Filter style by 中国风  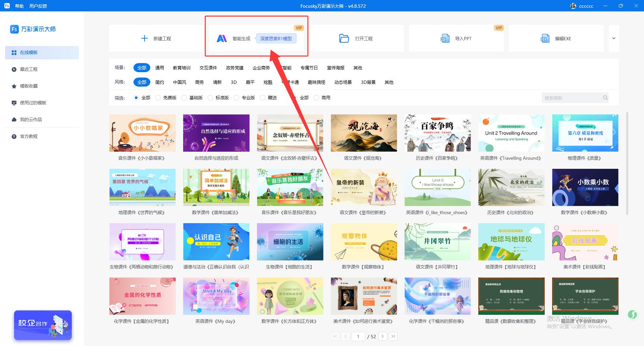(x=179, y=82)
